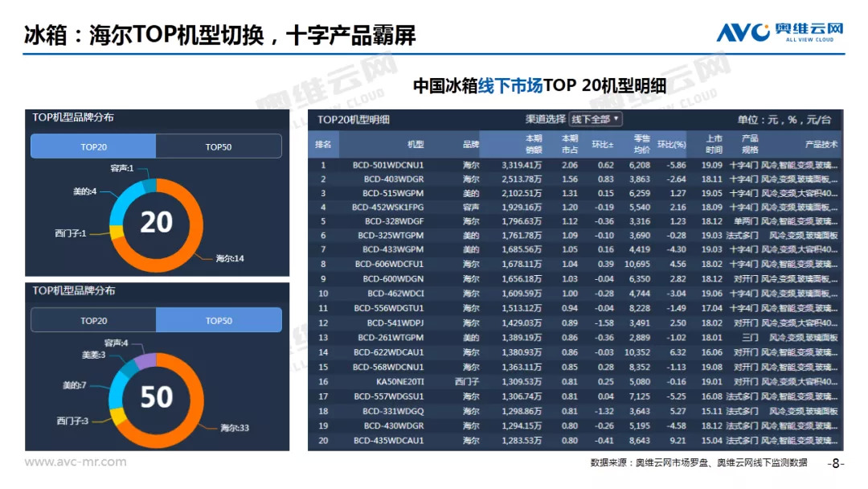Viewport: 868px width, 489px height.
Task: Click the 西门子 brand cell in row 16
Action: click(467, 381)
